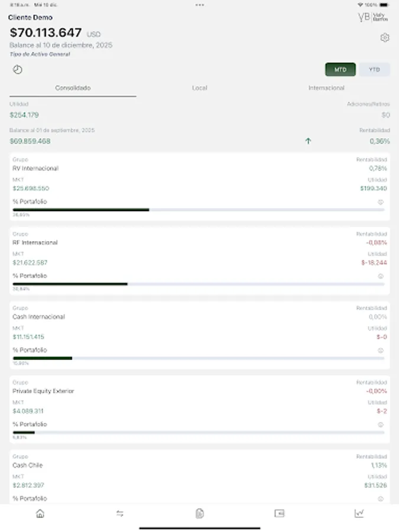Screen dimensions: 399x532
Task: Tap the $199.340 utilidad value
Action: [x=374, y=189]
